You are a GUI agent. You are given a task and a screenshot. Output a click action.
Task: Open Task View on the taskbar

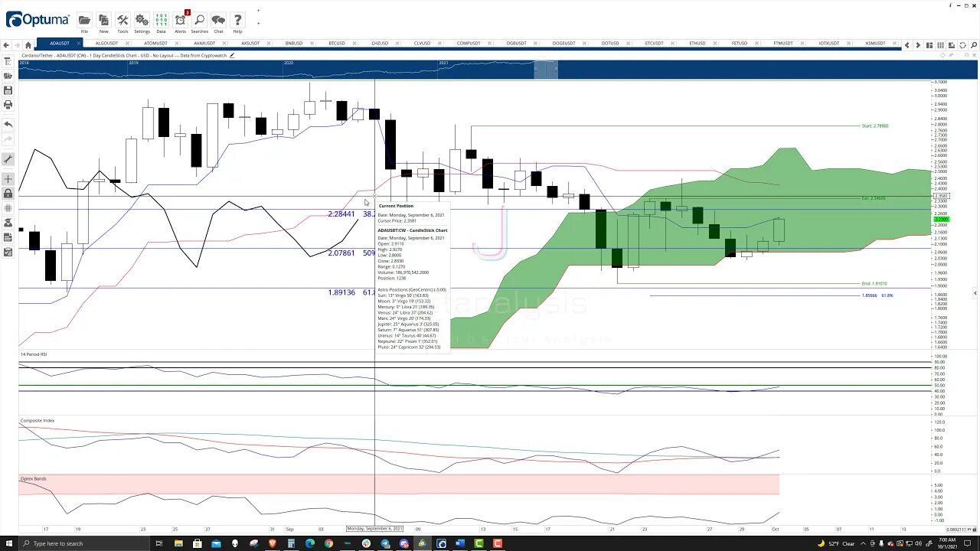tap(159, 543)
